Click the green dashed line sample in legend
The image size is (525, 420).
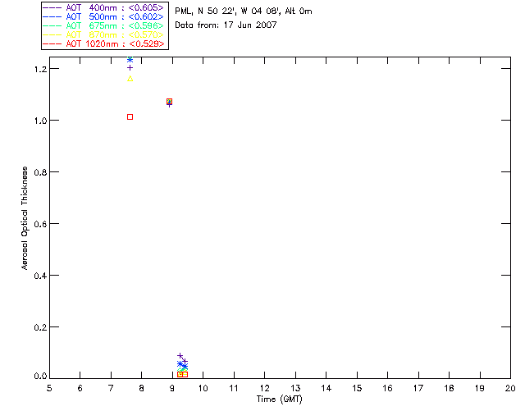click(52, 25)
